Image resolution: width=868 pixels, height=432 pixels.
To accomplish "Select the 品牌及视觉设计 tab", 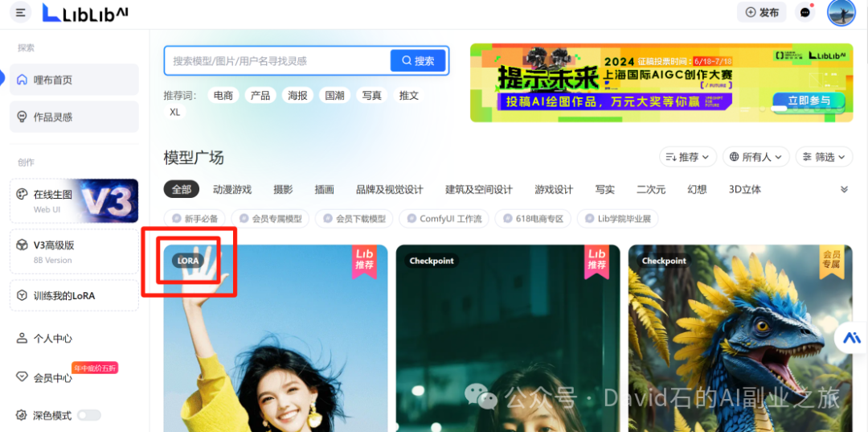I will click(389, 189).
